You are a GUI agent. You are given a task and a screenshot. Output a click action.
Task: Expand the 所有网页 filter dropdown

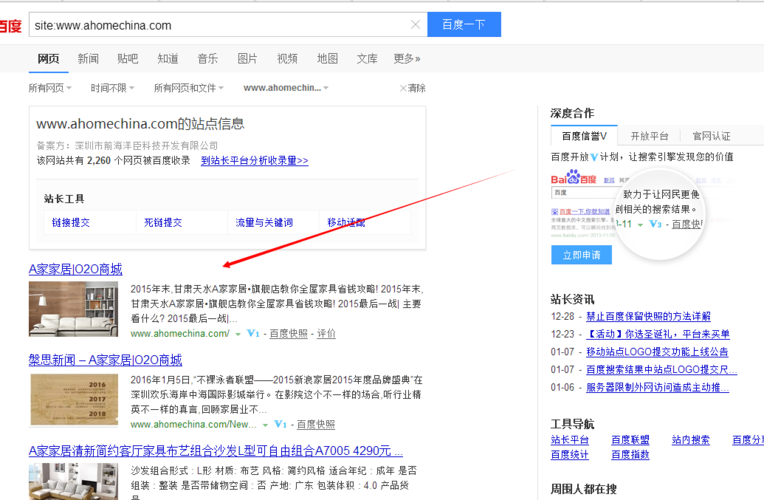(50, 88)
